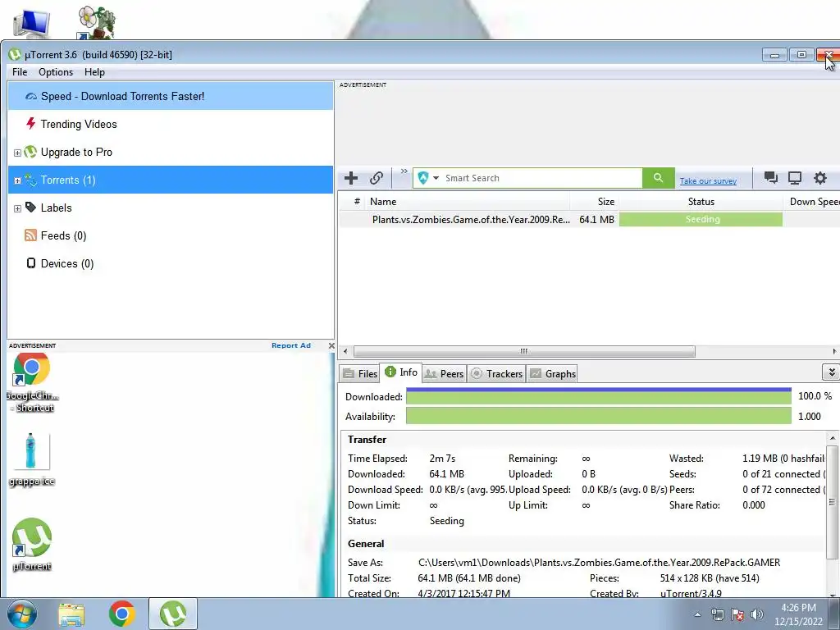Viewport: 840px width, 630px height.
Task: Click the Smart Search input field
Action: point(541,178)
